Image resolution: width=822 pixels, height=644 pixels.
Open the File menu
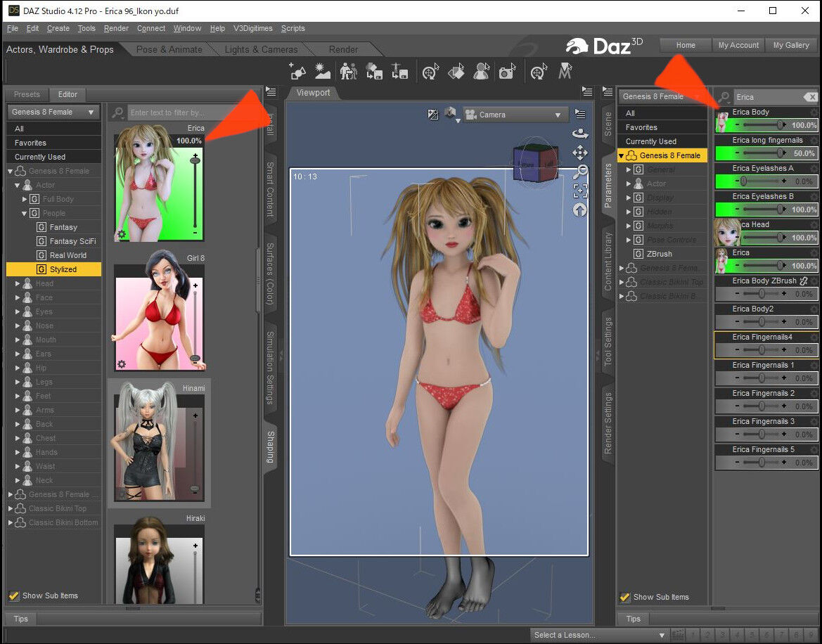(x=13, y=28)
